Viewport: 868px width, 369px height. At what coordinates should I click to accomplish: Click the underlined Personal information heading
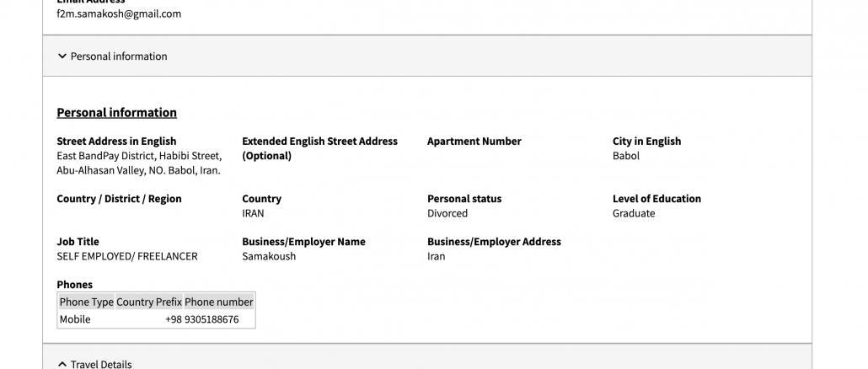[x=116, y=113]
